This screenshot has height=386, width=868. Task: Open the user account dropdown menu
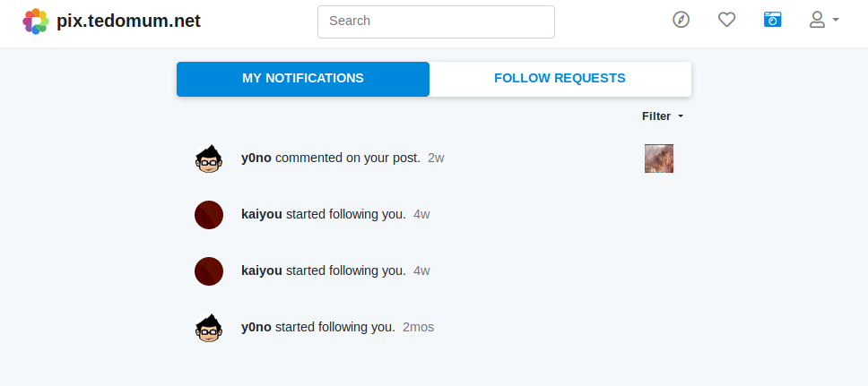[x=823, y=20]
